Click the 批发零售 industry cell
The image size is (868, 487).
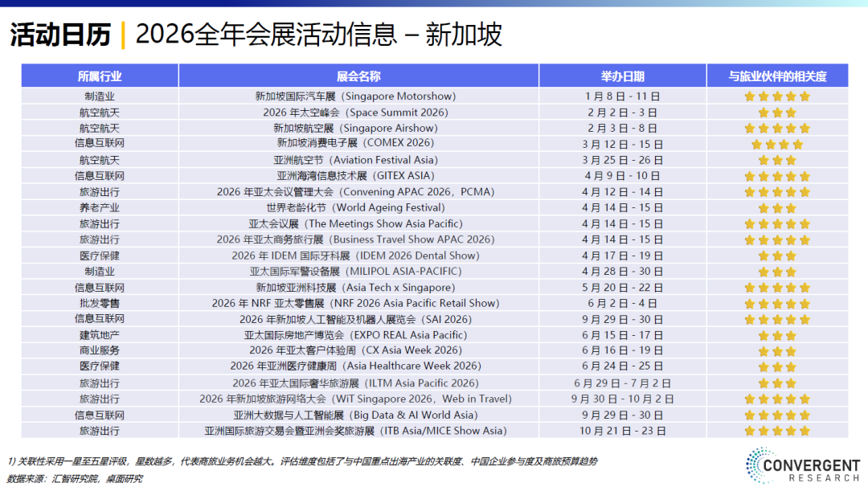pos(100,303)
